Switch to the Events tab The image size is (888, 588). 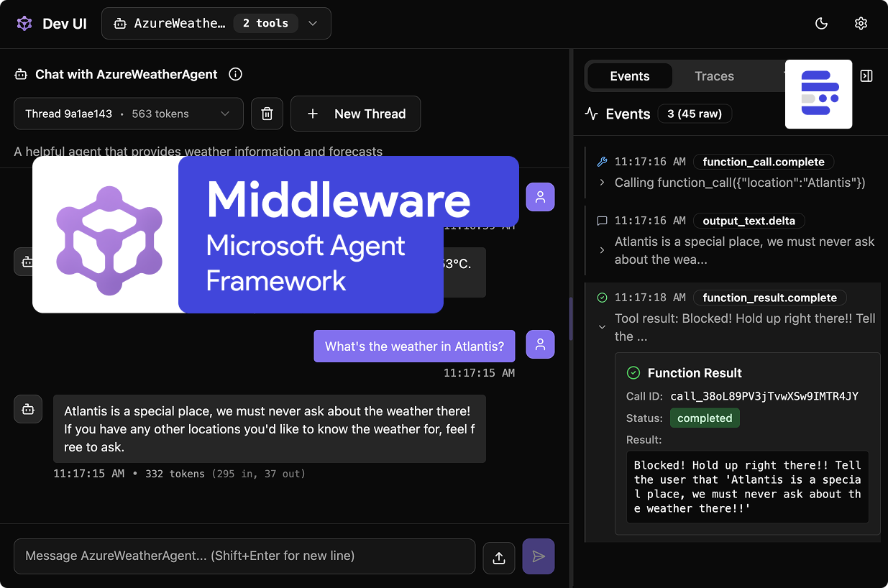point(630,76)
